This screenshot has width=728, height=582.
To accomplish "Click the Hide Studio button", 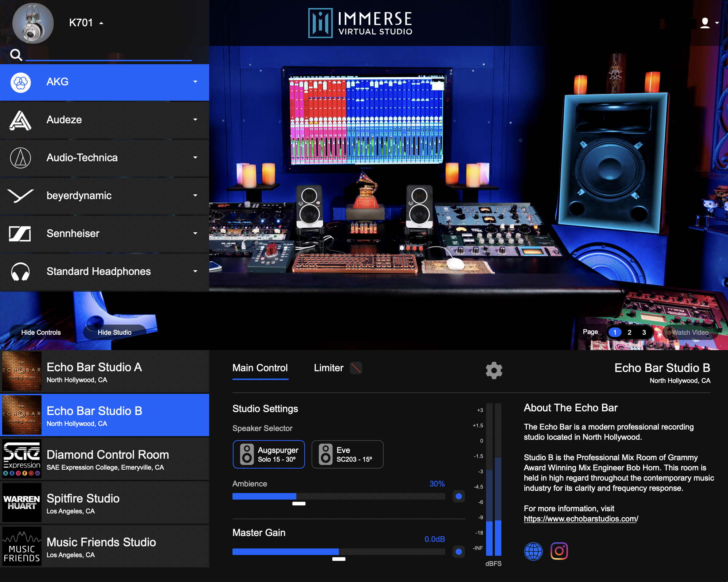I will 114,332.
